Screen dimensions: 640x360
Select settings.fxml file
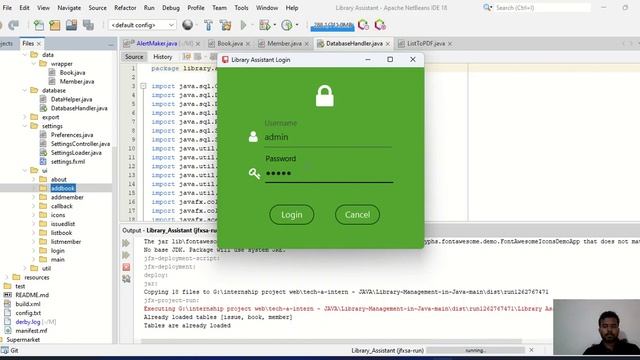pyautogui.click(x=68, y=162)
